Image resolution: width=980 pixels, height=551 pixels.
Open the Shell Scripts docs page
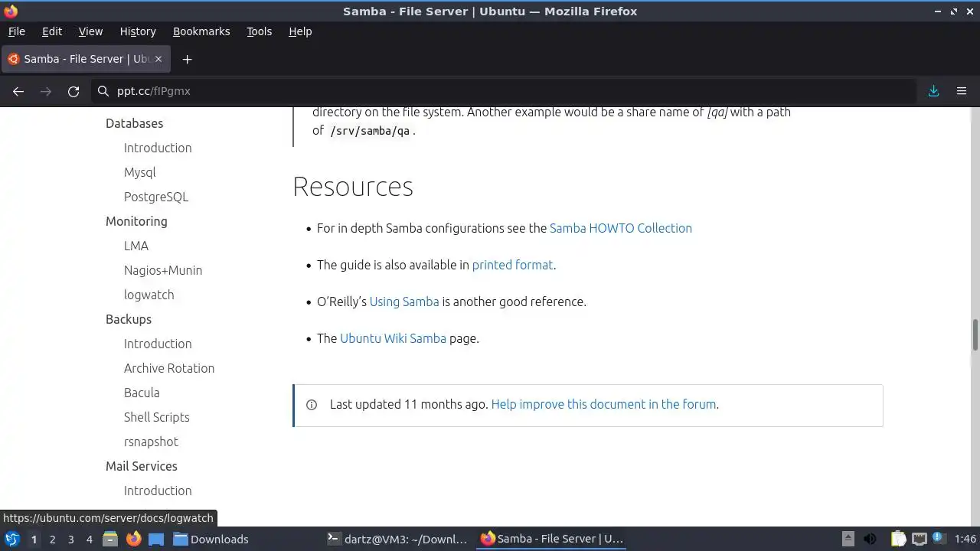[156, 417]
